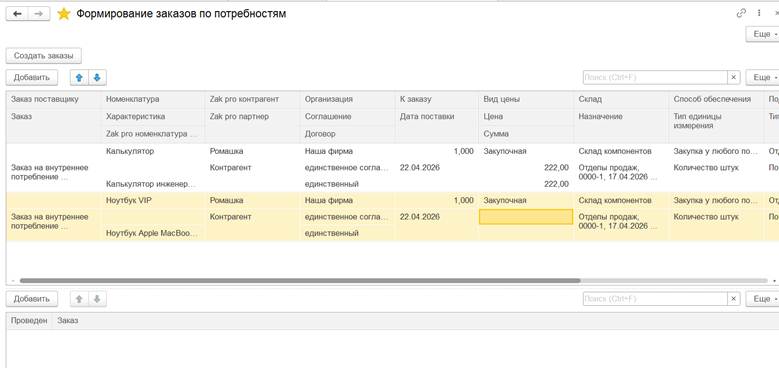Clear the lower search field with X
Image resolution: width=779 pixels, height=368 pixels.
(734, 299)
